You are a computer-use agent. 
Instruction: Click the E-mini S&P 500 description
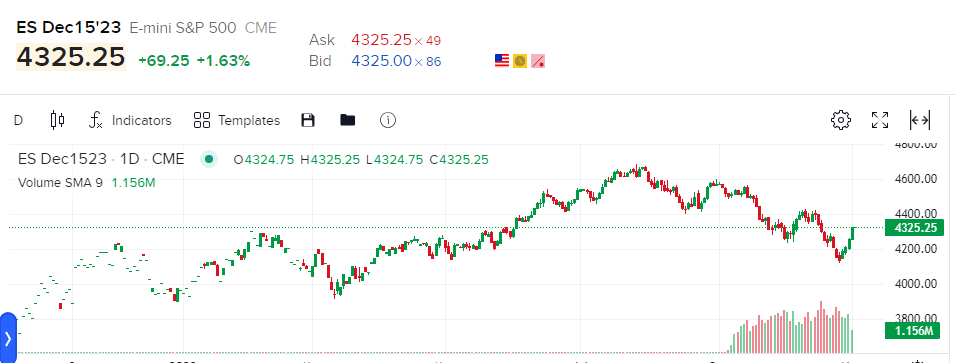[x=182, y=27]
